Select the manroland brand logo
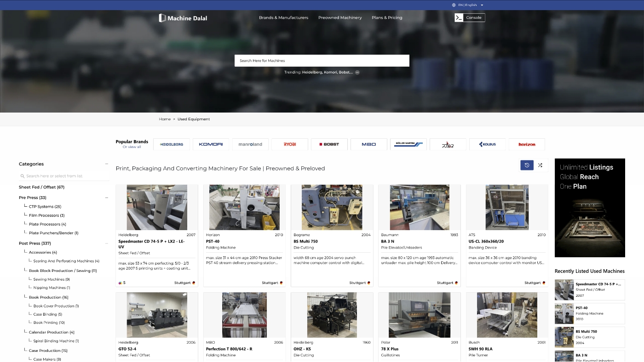644x362 pixels. click(x=250, y=144)
